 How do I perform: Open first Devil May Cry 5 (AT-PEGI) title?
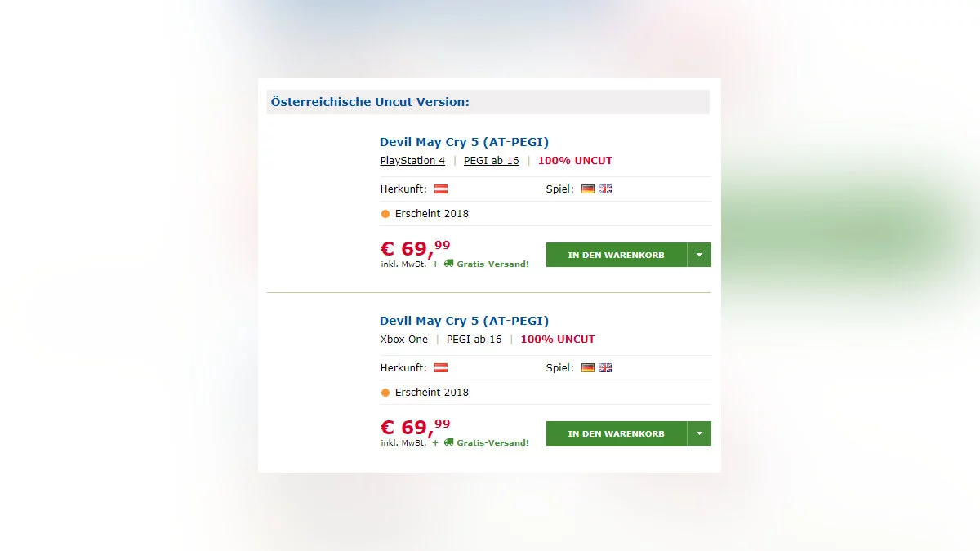464,142
